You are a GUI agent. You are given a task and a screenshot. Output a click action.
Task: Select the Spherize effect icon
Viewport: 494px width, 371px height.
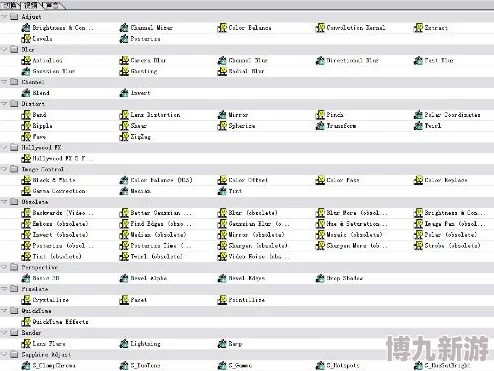[x=222, y=126]
